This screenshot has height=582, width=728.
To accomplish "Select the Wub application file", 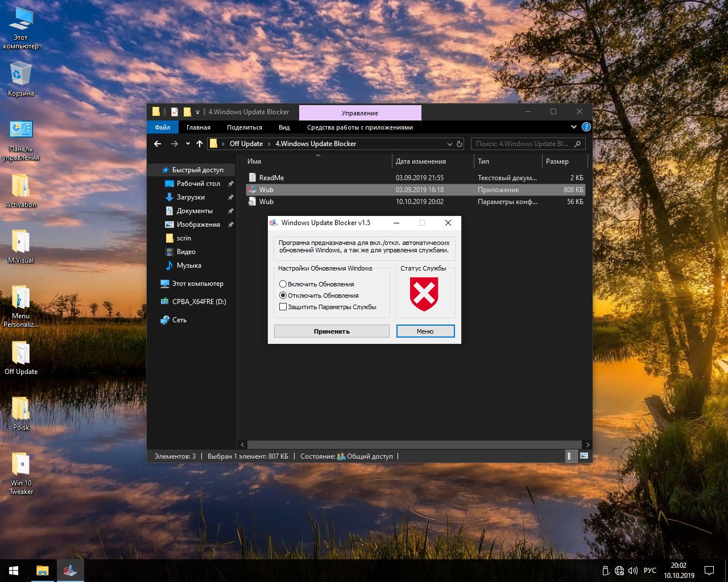I will tap(415, 190).
